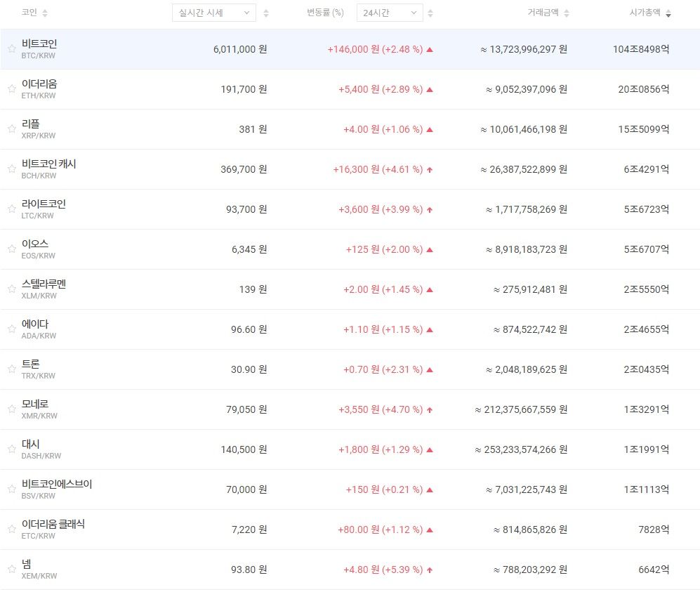Click the DASH/KRW pair label
Image resolution: width=700 pixels, height=592 pixels.
[41, 456]
